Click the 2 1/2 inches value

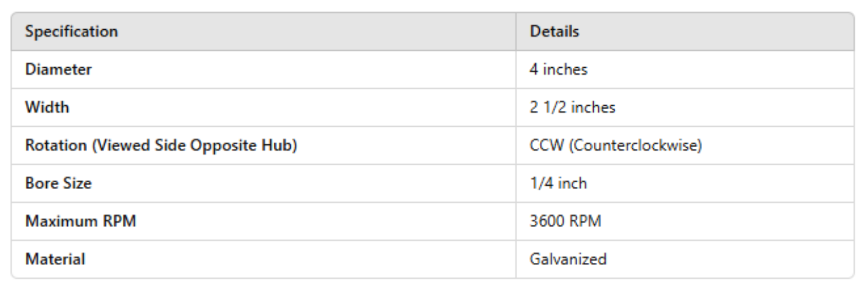click(x=572, y=107)
